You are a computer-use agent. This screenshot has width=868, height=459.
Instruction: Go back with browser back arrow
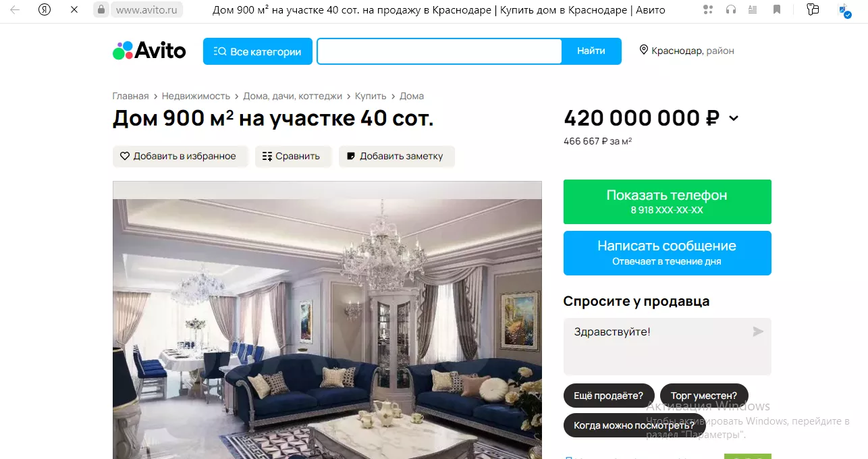coord(15,10)
